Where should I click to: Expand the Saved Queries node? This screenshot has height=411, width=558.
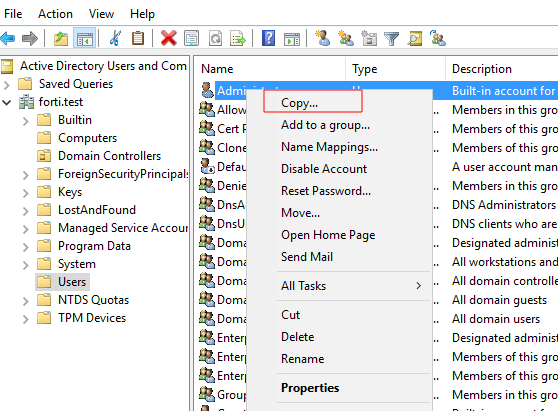[7, 85]
